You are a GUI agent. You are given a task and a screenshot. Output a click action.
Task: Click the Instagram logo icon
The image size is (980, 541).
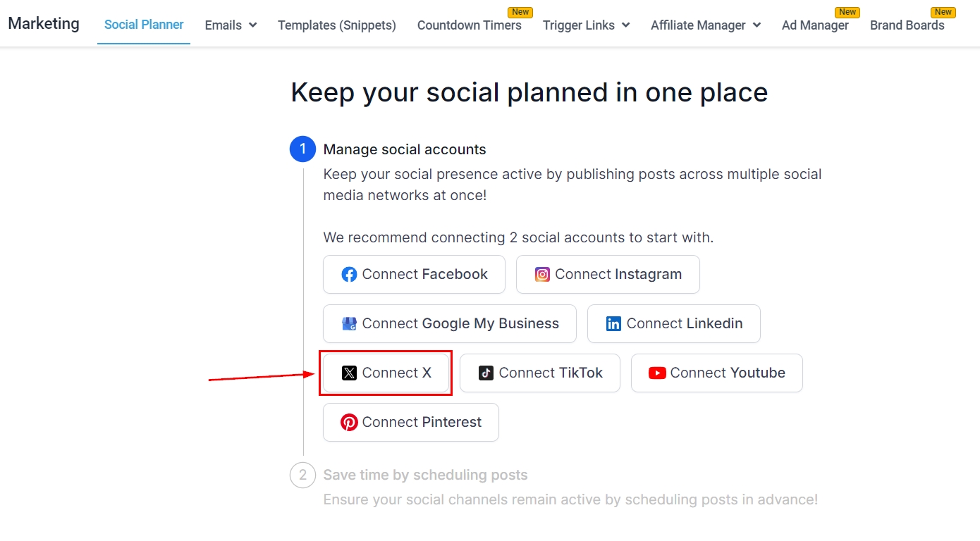coord(542,275)
